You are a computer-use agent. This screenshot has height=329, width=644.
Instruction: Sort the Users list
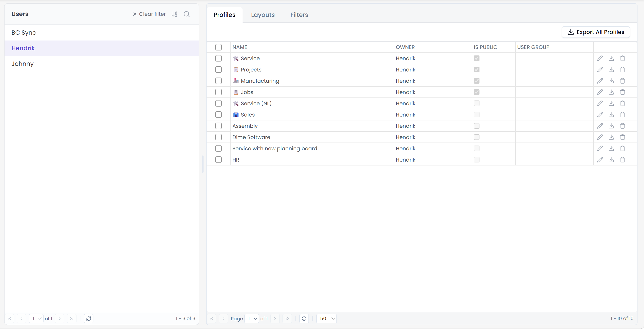coord(174,14)
